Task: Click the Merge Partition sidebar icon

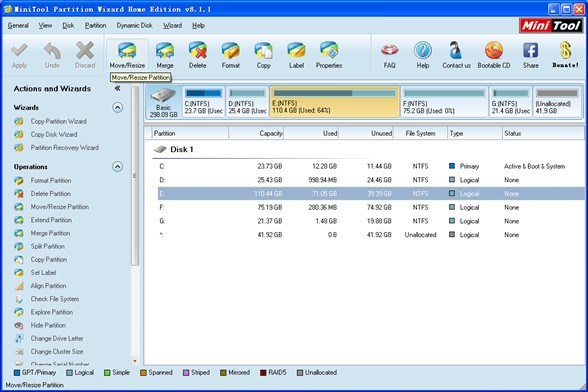Action: pos(19,233)
